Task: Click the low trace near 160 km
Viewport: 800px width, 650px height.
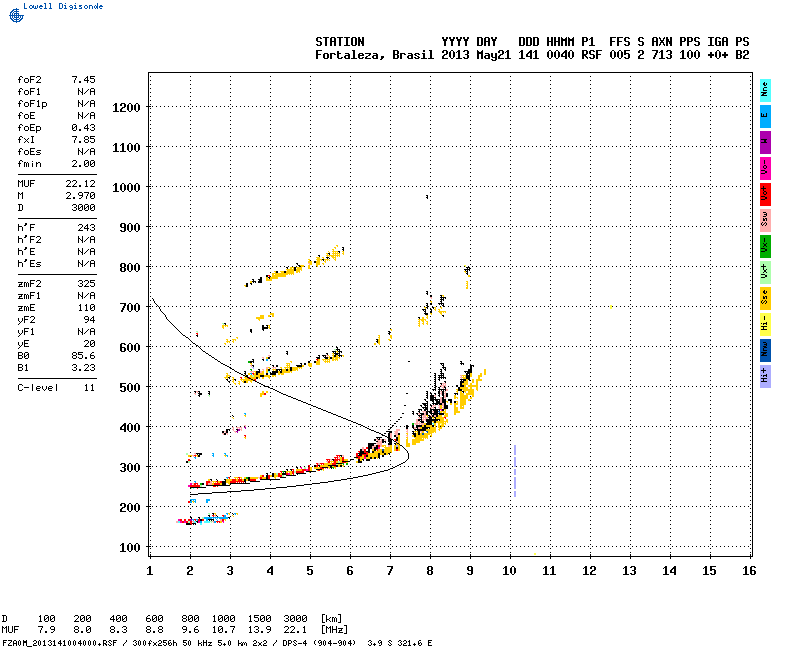Action: click(207, 519)
